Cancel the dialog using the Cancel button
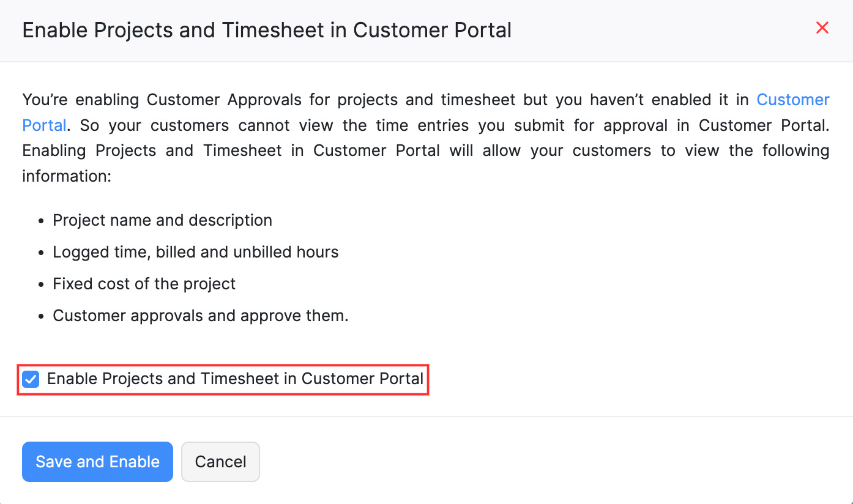The height and width of the screenshot is (504, 853). [220, 462]
